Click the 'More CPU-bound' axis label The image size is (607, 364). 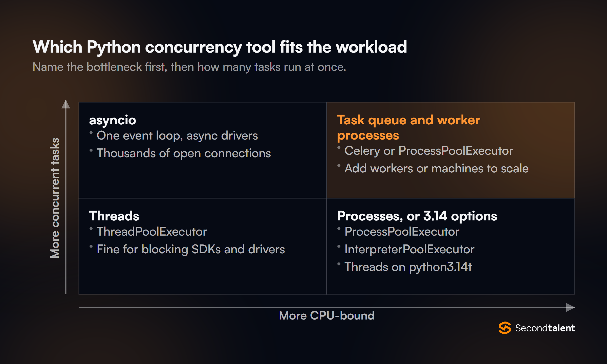point(327,316)
